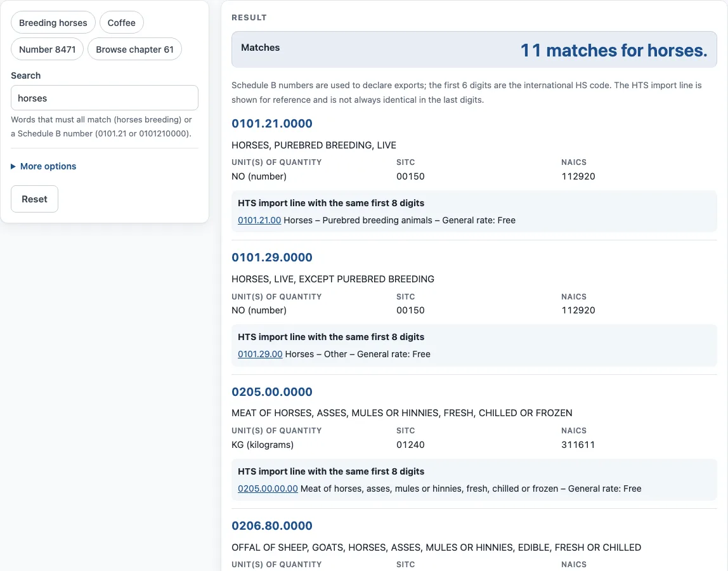Click description HORSES, LIVE, EXCEPT PUREBRED BREEDING
728x571 pixels.
coord(333,279)
